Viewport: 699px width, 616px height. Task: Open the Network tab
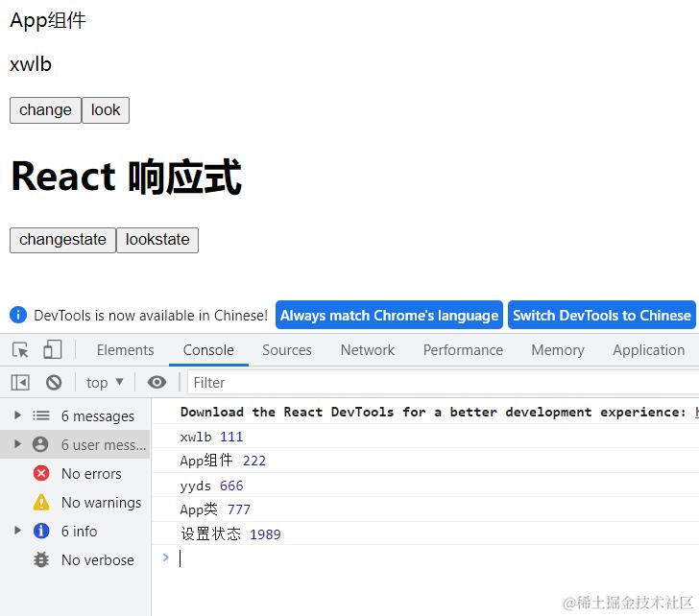pyautogui.click(x=368, y=350)
